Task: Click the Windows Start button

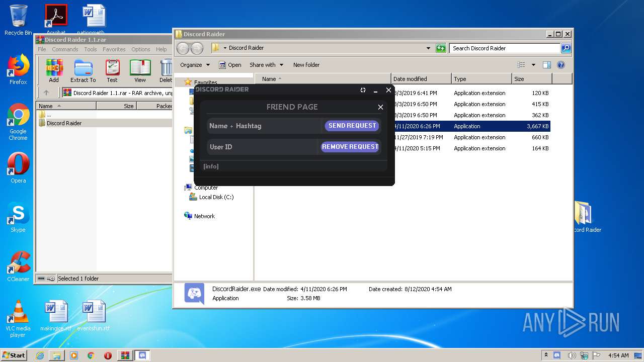Action: [14, 355]
